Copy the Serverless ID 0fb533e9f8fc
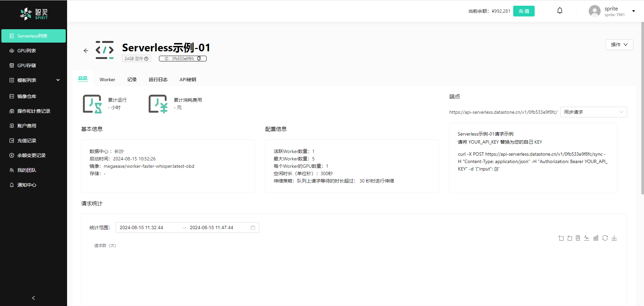The height and width of the screenshot is (306, 644). (199, 58)
